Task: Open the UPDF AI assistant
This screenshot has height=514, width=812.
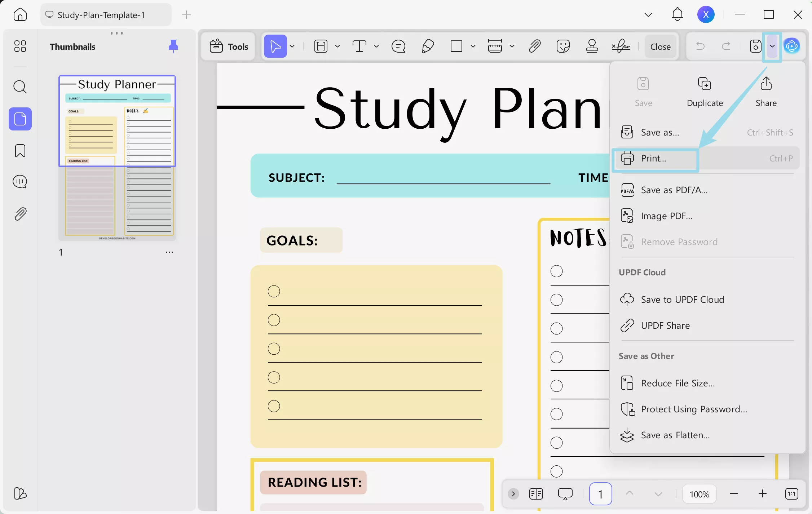Action: (793, 46)
